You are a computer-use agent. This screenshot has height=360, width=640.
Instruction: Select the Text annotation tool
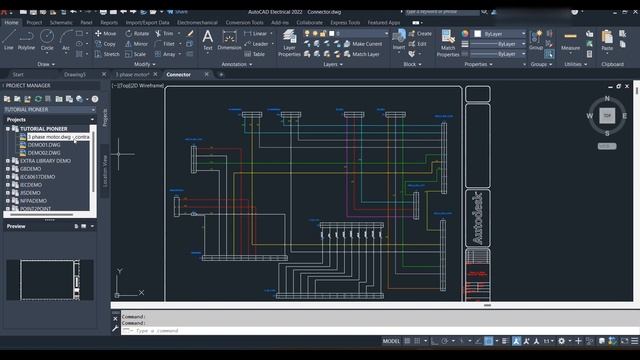[x=208, y=40]
